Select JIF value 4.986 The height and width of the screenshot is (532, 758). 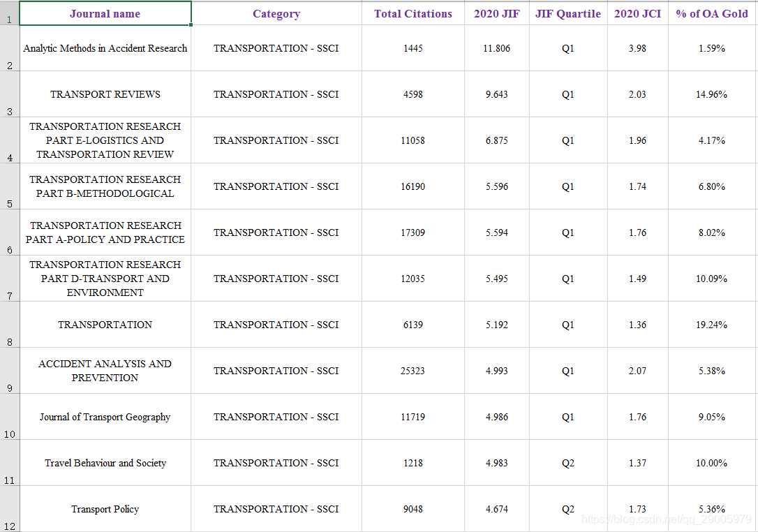pos(496,417)
